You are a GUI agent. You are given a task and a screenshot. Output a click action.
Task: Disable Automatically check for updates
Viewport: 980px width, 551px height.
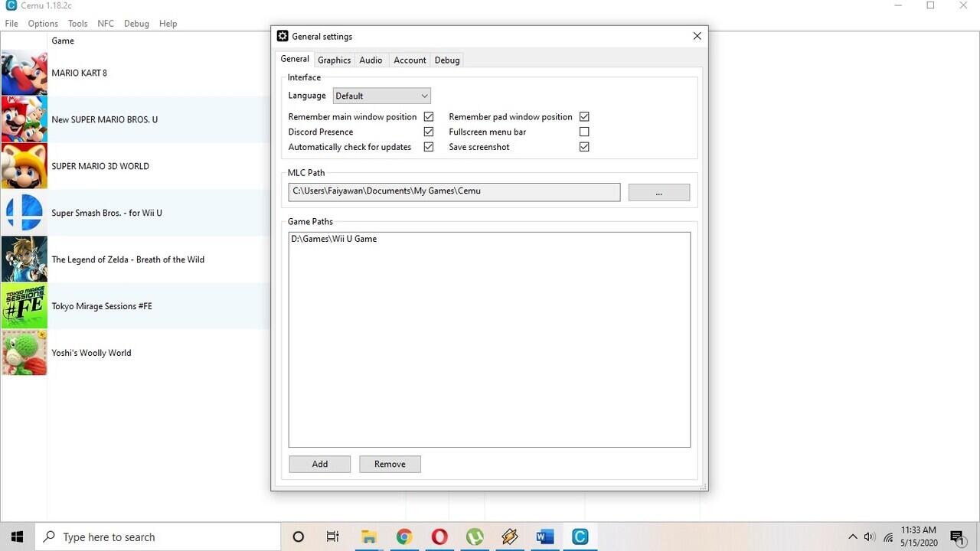pos(429,147)
